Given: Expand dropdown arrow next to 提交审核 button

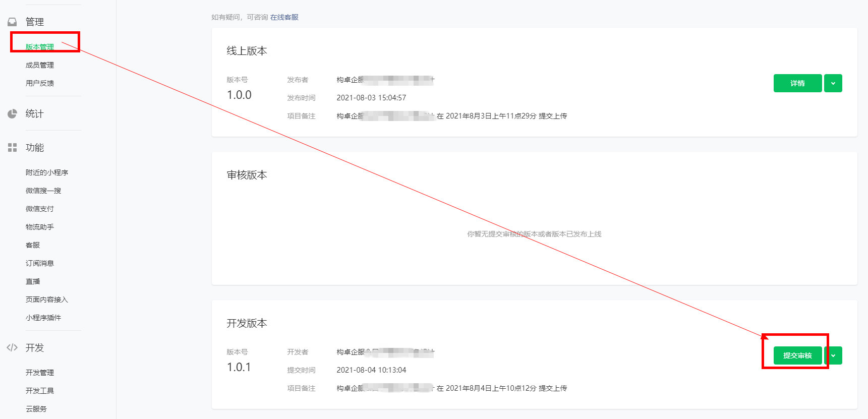Looking at the screenshot, I should click(x=833, y=355).
